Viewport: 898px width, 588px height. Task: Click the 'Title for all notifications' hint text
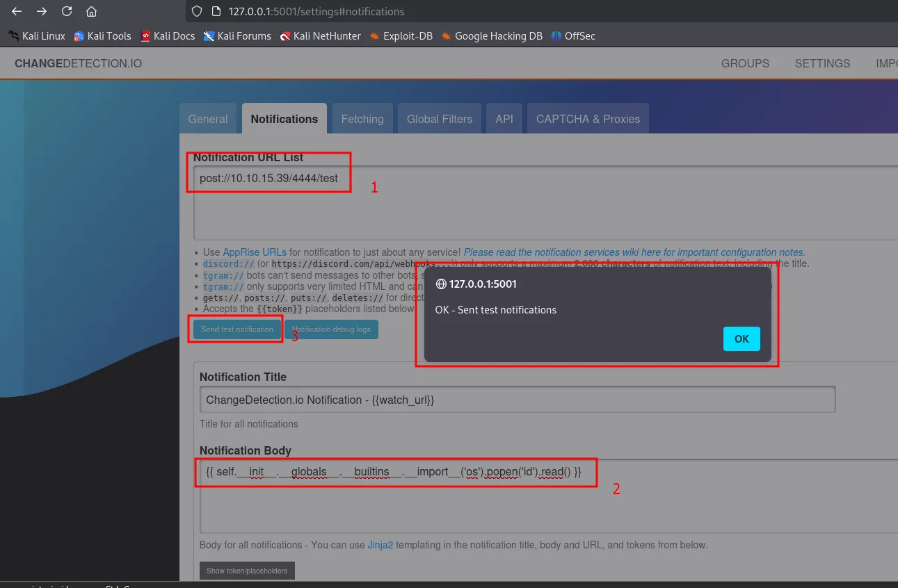coord(249,424)
